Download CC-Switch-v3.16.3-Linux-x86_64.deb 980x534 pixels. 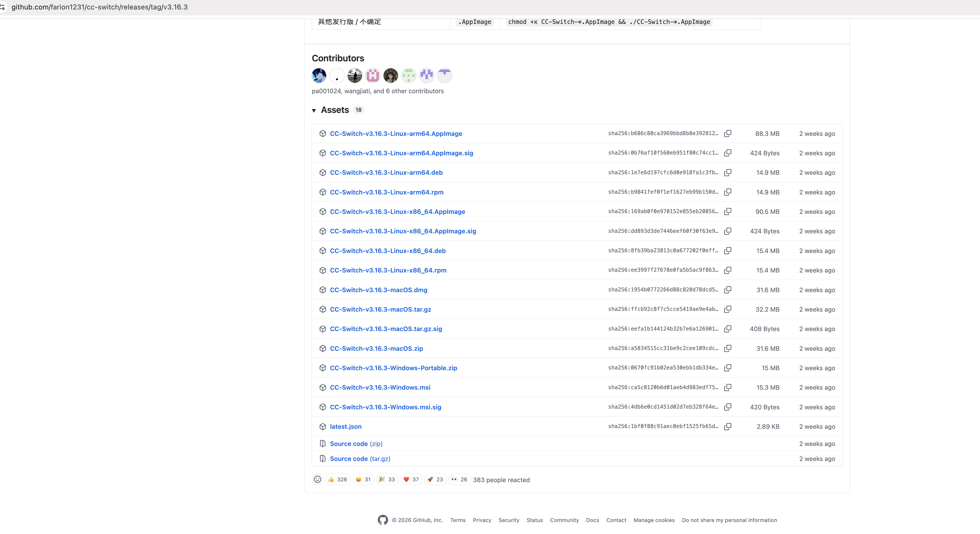click(x=388, y=251)
